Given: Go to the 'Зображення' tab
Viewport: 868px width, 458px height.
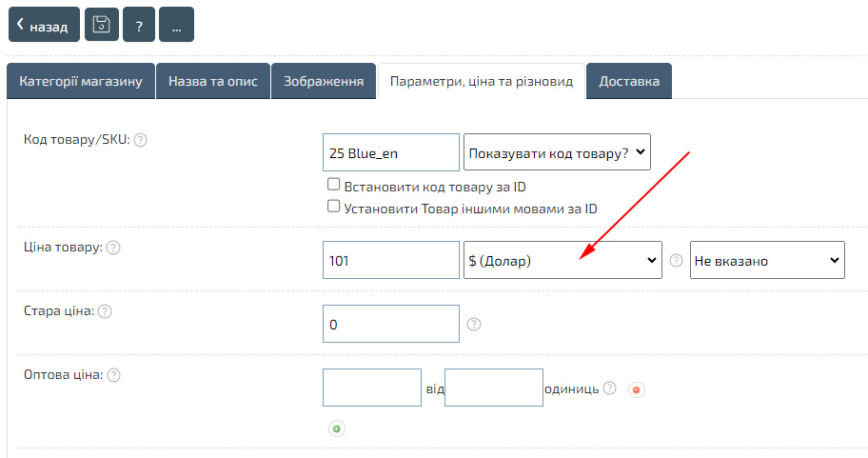Looking at the screenshot, I should [x=324, y=82].
